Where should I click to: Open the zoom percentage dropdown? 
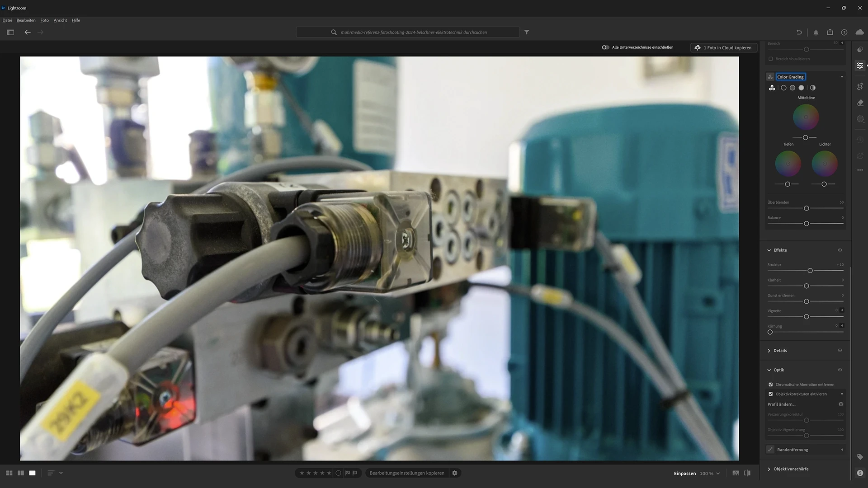(718, 474)
